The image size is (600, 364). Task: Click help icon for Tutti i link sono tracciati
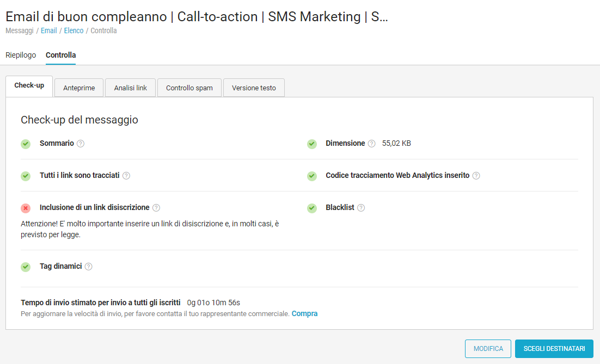click(126, 176)
